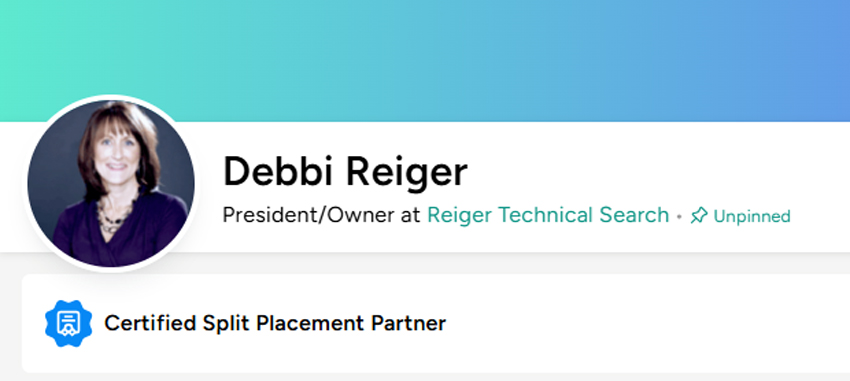Select the certificate glyph inside the blue badge

[68, 324]
